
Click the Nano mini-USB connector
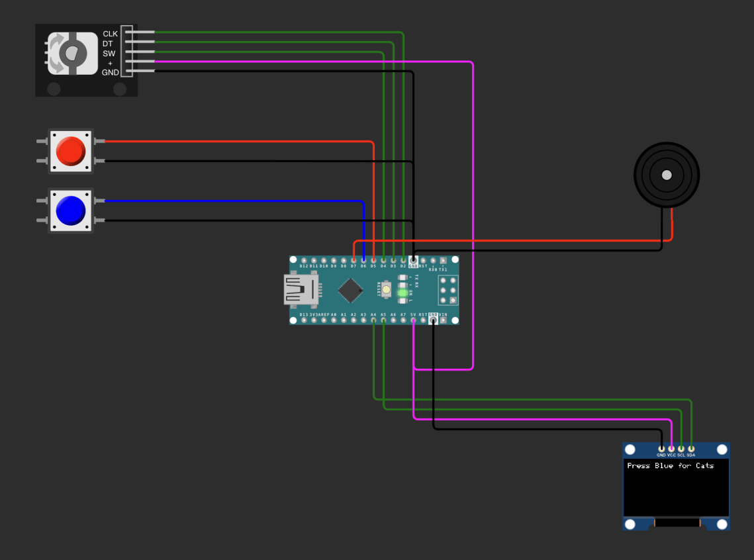coord(301,290)
